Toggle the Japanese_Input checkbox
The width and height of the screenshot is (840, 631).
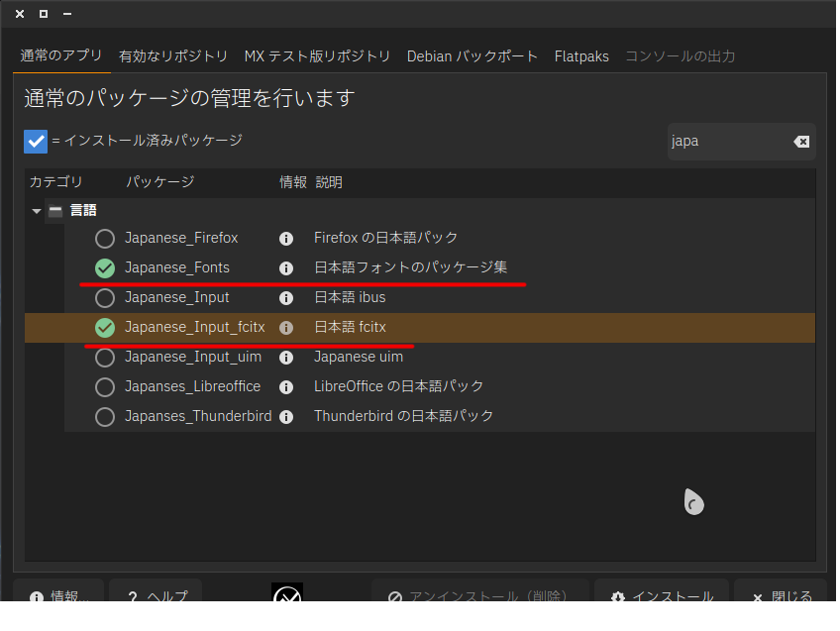pyautogui.click(x=105, y=298)
